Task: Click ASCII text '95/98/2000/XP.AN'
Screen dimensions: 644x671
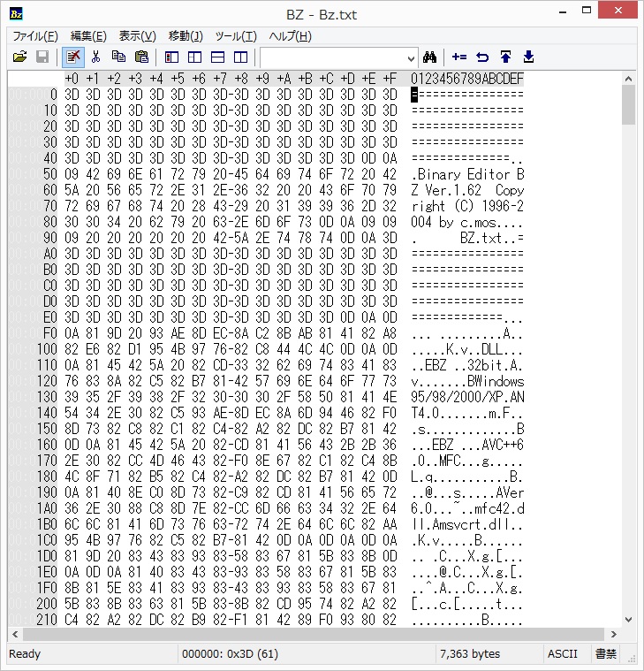Action: pos(467,397)
